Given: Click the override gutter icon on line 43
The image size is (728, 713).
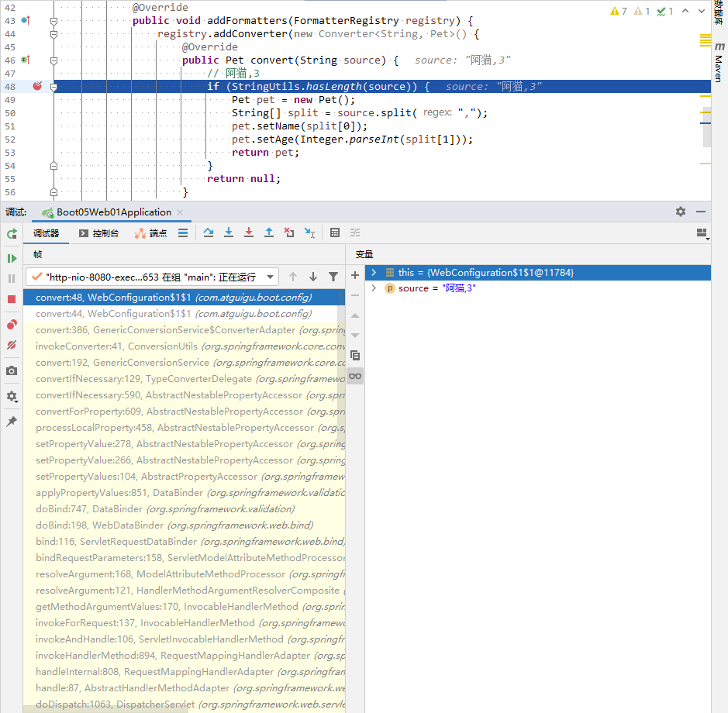Looking at the screenshot, I should 26,20.
